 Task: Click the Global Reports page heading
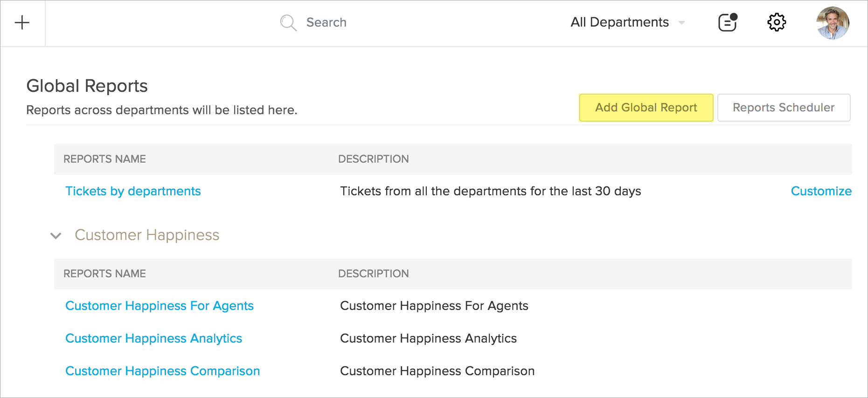pyautogui.click(x=87, y=86)
